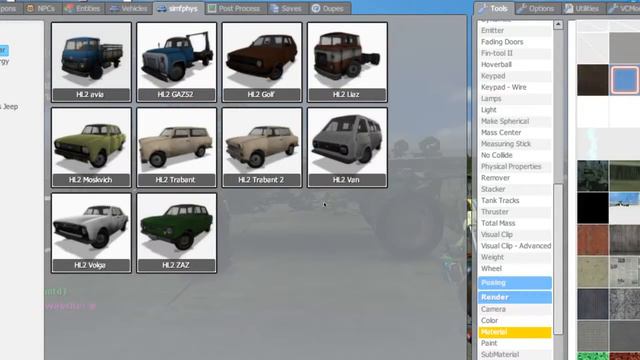Select the Color tool

coord(515,321)
